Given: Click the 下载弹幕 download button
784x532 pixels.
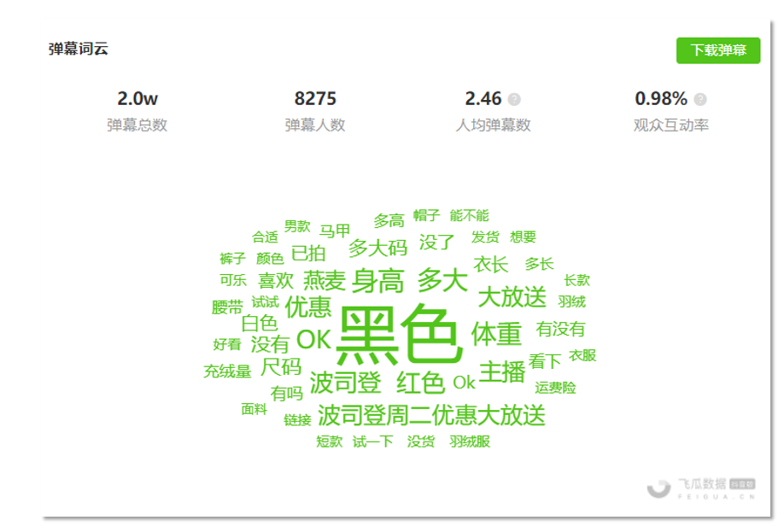Looking at the screenshot, I should tap(718, 50).
